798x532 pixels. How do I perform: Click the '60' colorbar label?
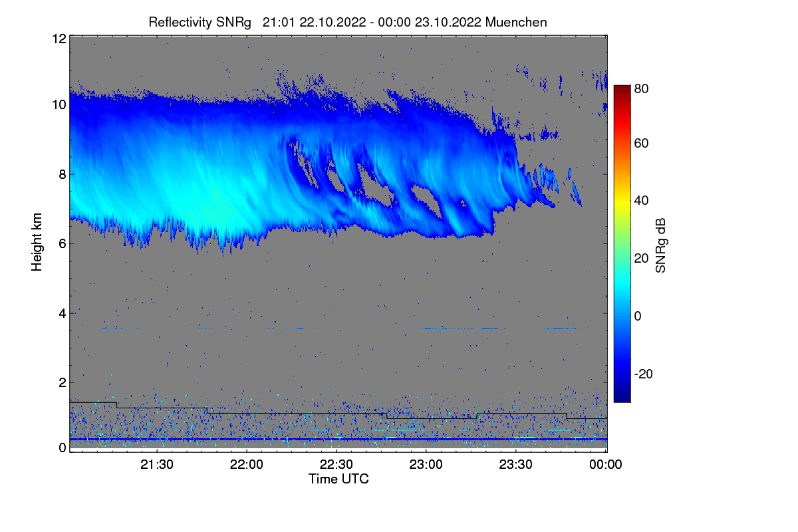pyautogui.click(x=642, y=144)
